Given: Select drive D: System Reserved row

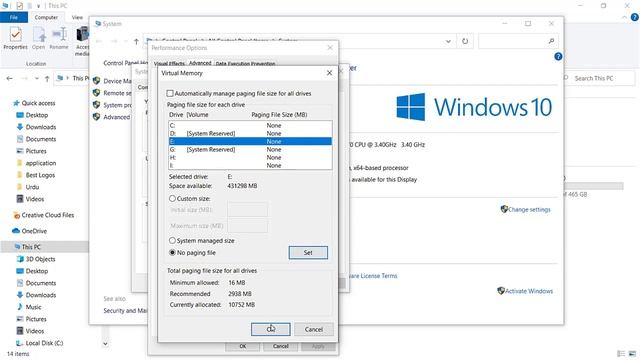Looking at the screenshot, I should [250, 133].
